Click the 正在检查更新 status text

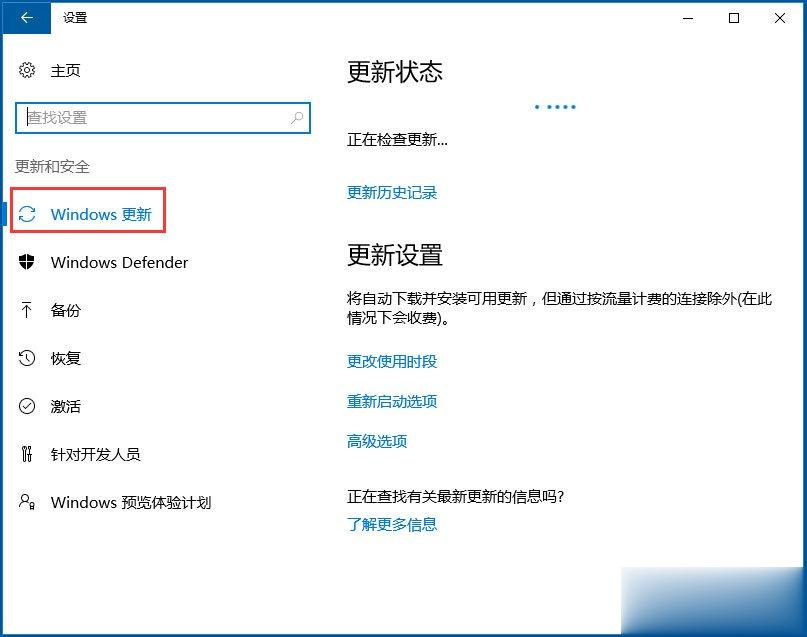click(x=397, y=139)
